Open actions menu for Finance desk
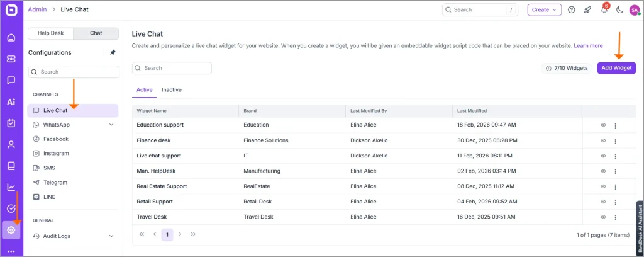 [x=615, y=141]
